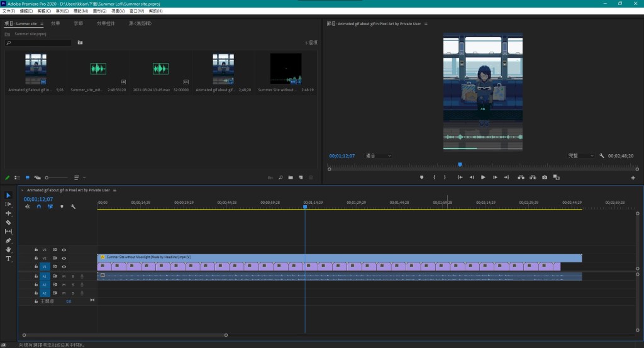Select the Razor tool in the toolbox
Image resolution: width=644 pixels, height=348 pixels.
tap(8, 222)
